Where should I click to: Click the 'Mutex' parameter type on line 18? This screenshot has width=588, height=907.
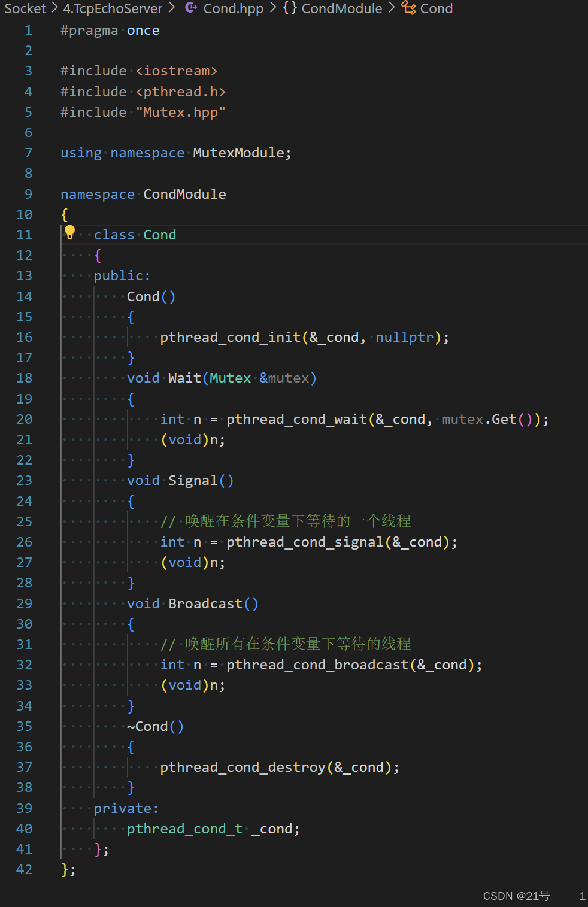(x=231, y=378)
